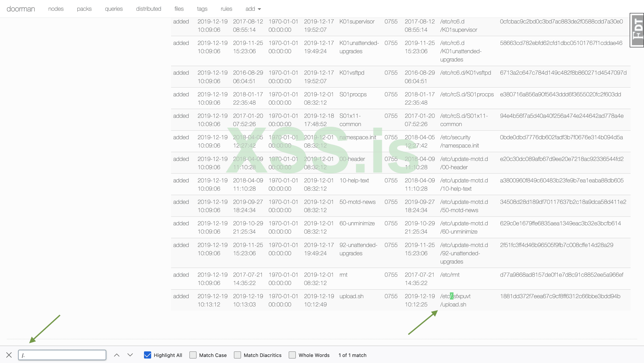Open the tags page

[202, 9]
